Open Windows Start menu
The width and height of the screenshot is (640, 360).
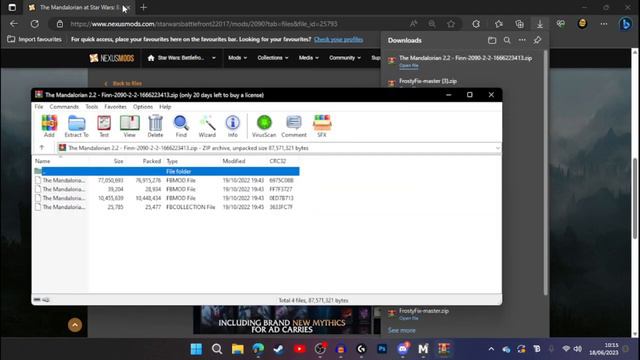(x=196, y=349)
